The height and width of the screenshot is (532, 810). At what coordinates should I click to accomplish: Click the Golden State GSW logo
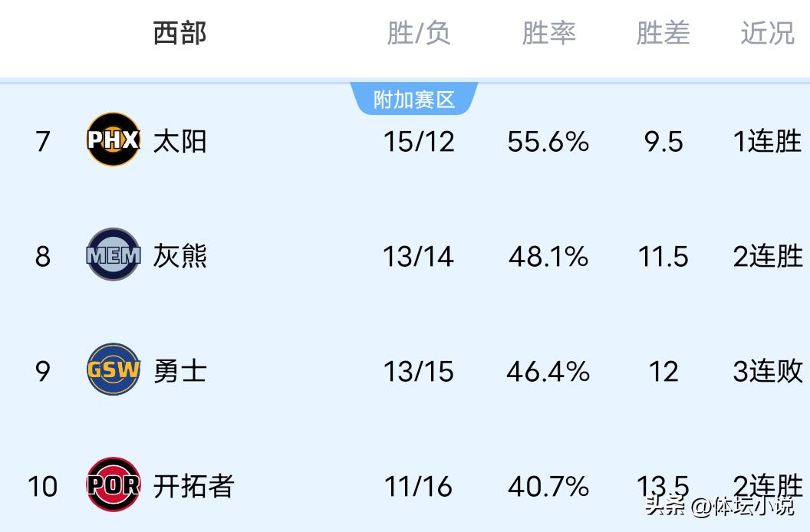tap(113, 370)
